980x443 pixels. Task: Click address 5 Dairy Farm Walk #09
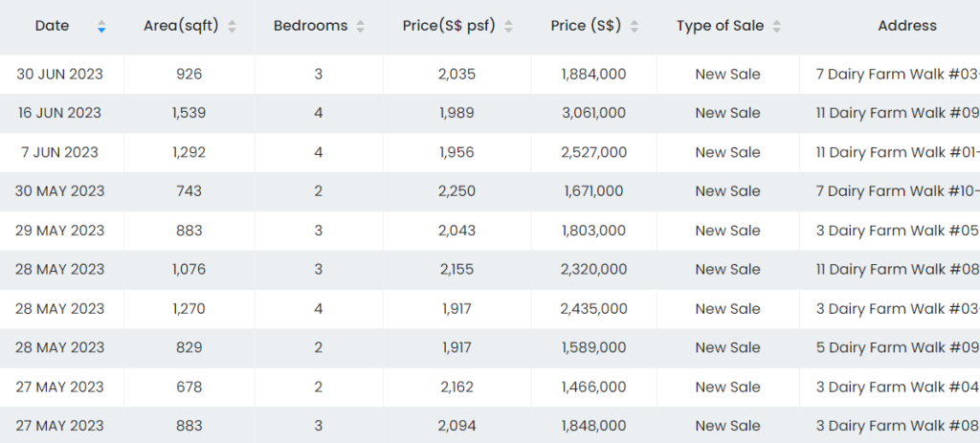(897, 347)
